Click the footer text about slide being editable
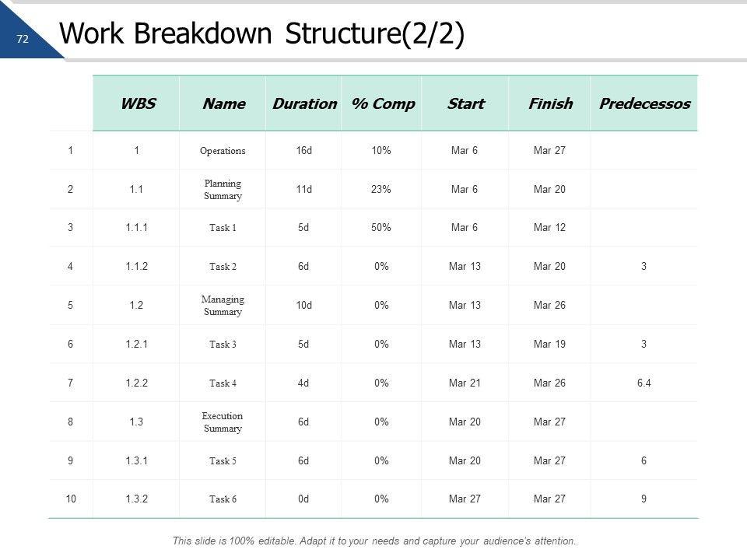This screenshot has width=747, height=560. point(374,541)
